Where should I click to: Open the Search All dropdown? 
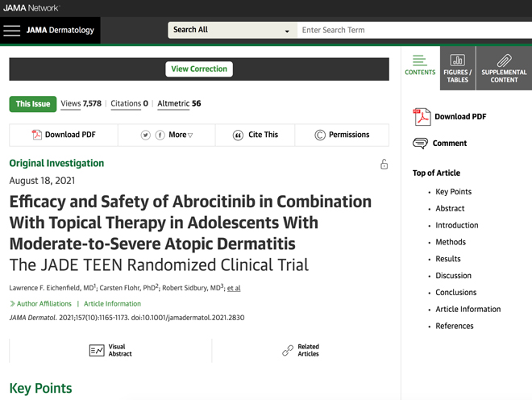tap(232, 30)
